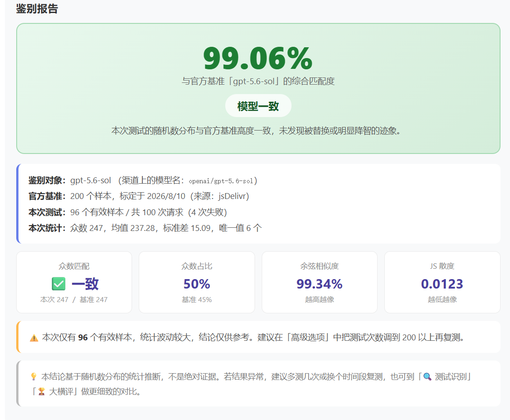Click the JS 散度 card title

(442, 266)
